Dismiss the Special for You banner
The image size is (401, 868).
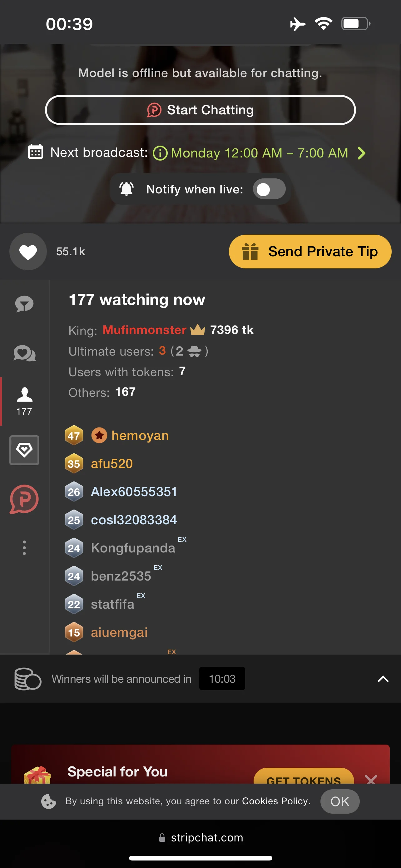(371, 778)
